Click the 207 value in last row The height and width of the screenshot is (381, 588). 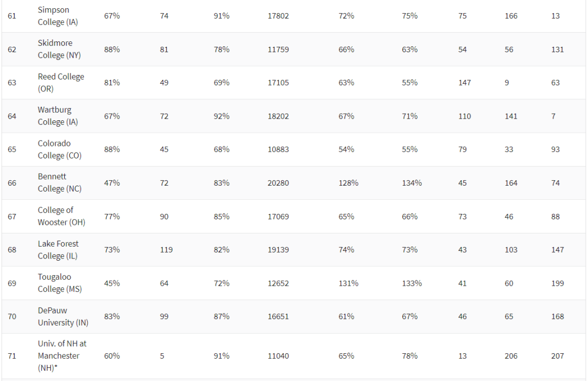(x=558, y=356)
